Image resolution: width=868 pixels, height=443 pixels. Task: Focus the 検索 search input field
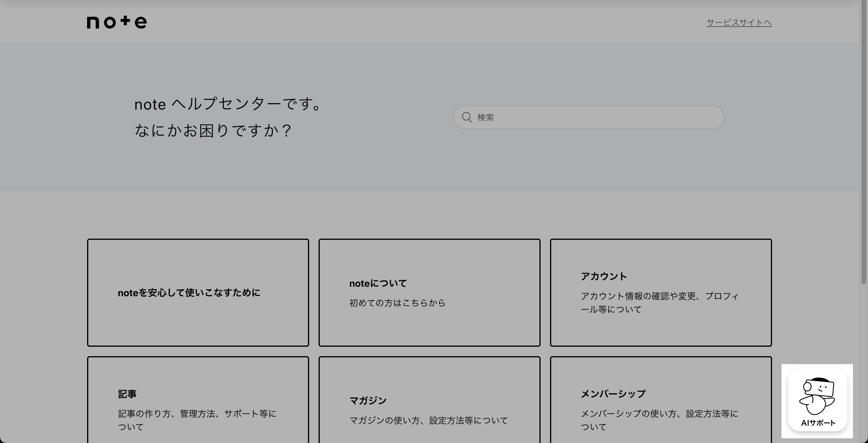(589, 117)
